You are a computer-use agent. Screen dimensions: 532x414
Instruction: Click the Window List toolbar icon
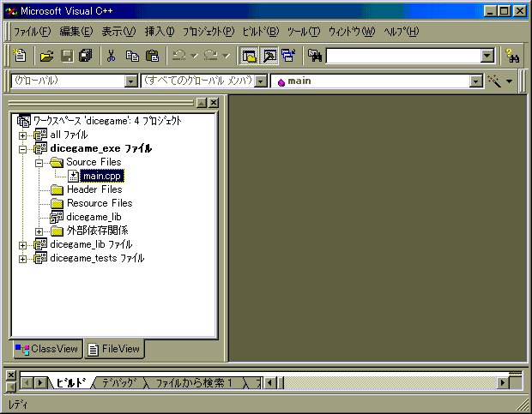pos(288,56)
